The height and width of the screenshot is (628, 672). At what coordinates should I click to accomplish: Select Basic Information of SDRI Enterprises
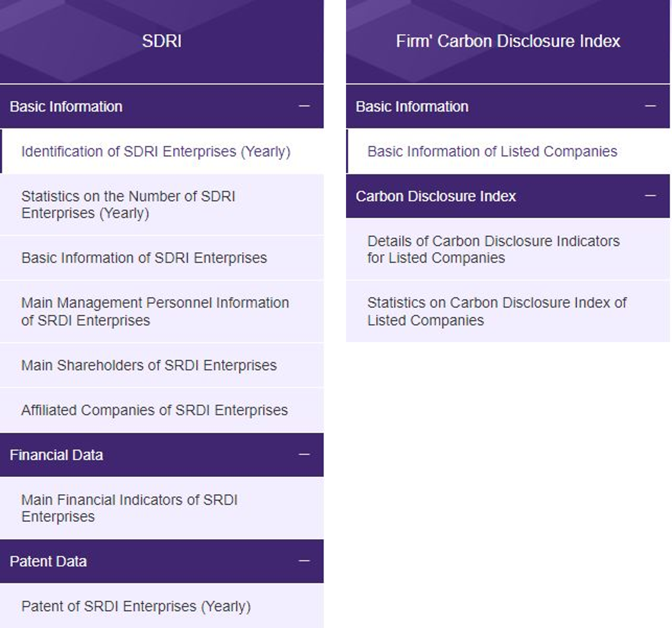pos(144,258)
